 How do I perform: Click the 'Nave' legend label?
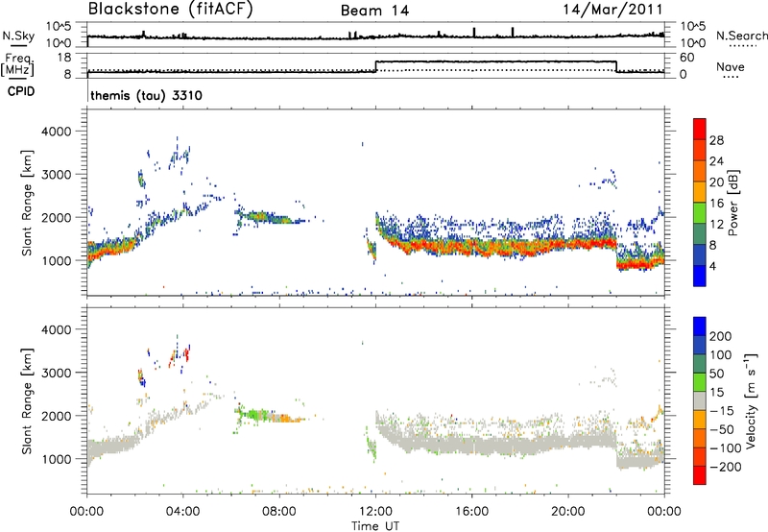coord(730,67)
